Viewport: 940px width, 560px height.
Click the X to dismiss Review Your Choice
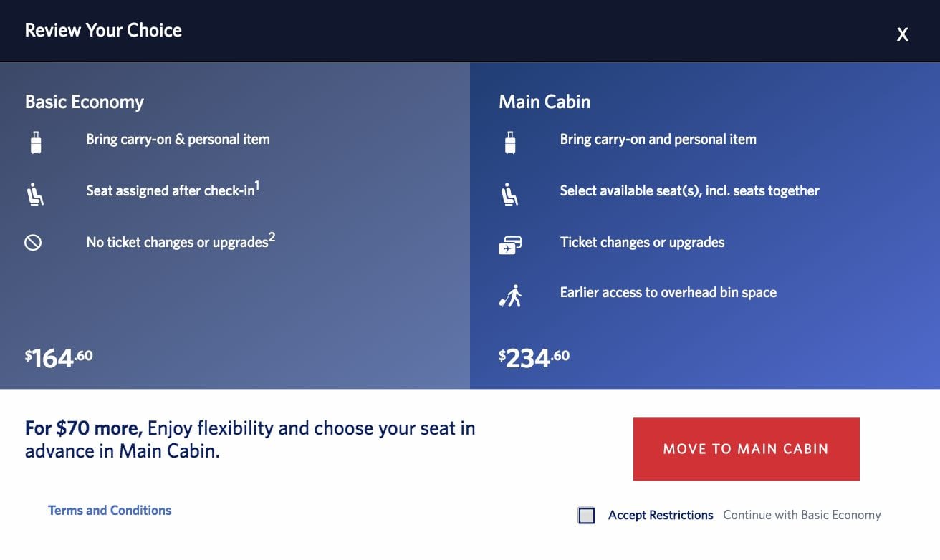click(x=902, y=34)
